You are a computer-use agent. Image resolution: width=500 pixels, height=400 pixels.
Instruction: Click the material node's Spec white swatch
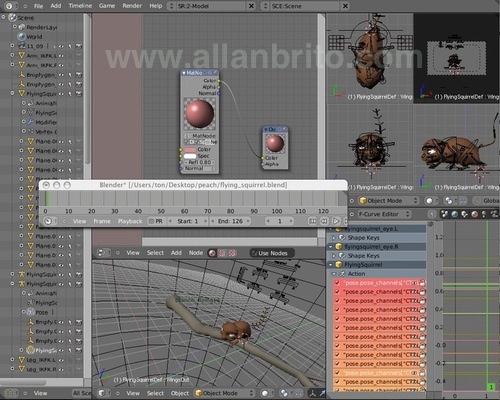click(x=190, y=156)
